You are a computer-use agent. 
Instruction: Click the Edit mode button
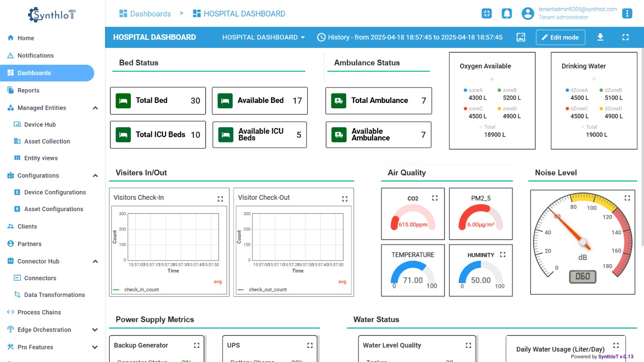click(x=560, y=37)
